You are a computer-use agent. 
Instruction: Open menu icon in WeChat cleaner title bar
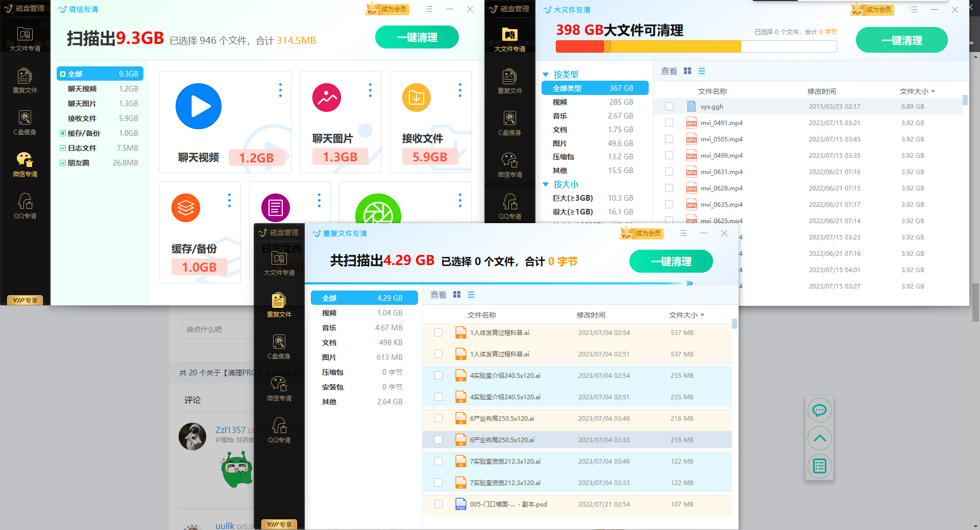point(429,9)
